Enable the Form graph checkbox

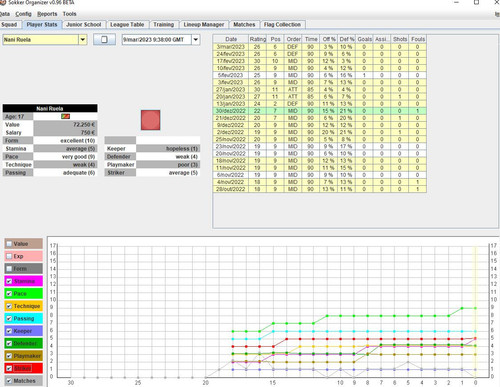point(9,269)
